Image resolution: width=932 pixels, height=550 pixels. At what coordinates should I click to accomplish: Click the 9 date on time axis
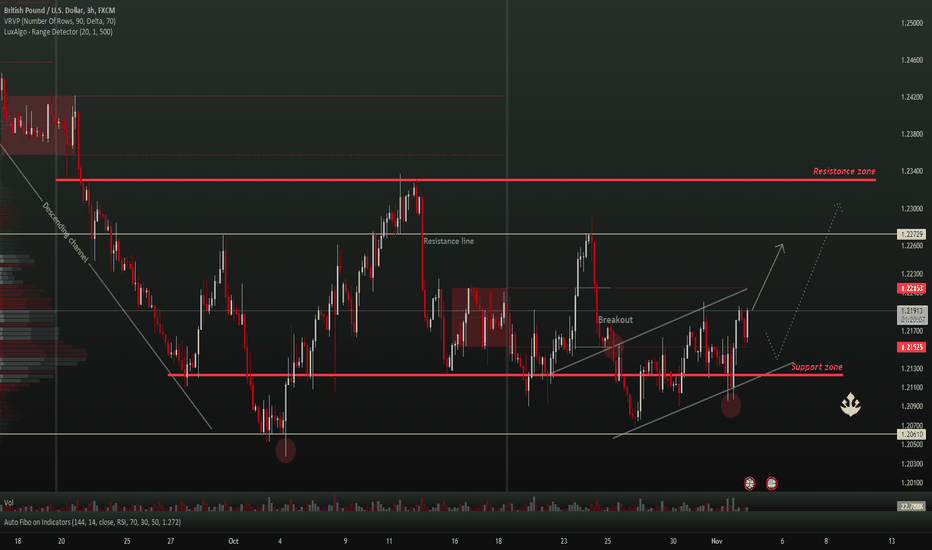pos(345,541)
